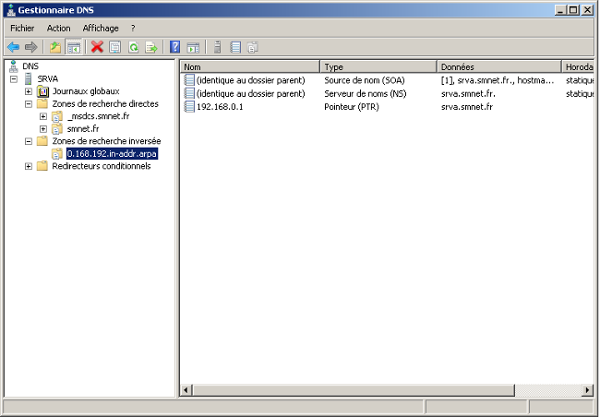Click the Export list toolbar icon
The height and width of the screenshot is (417, 600).
(151, 47)
